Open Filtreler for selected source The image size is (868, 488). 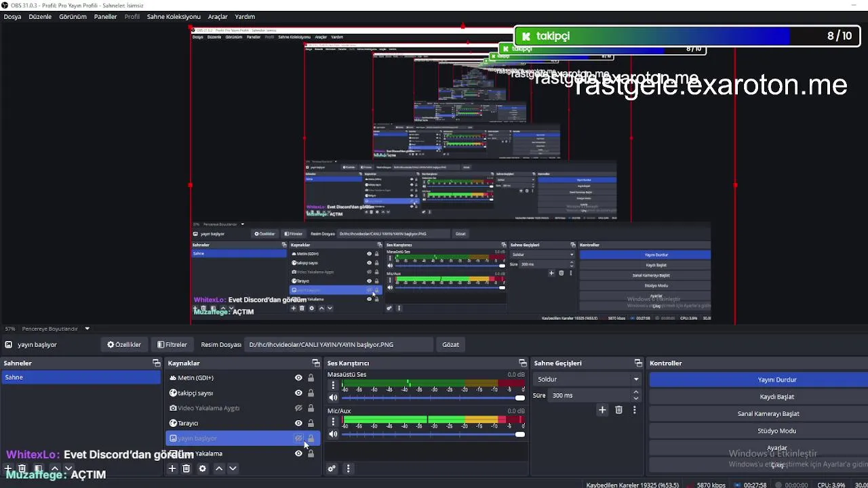172,344
